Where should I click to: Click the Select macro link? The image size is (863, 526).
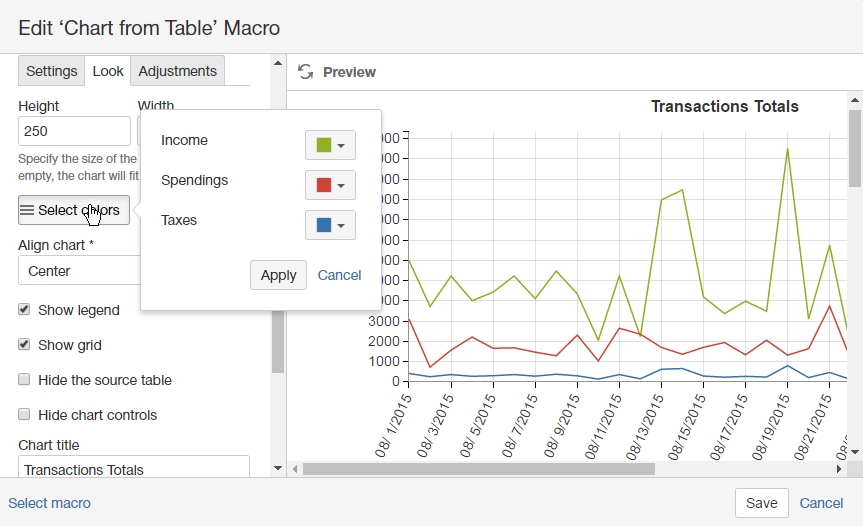tap(50, 503)
